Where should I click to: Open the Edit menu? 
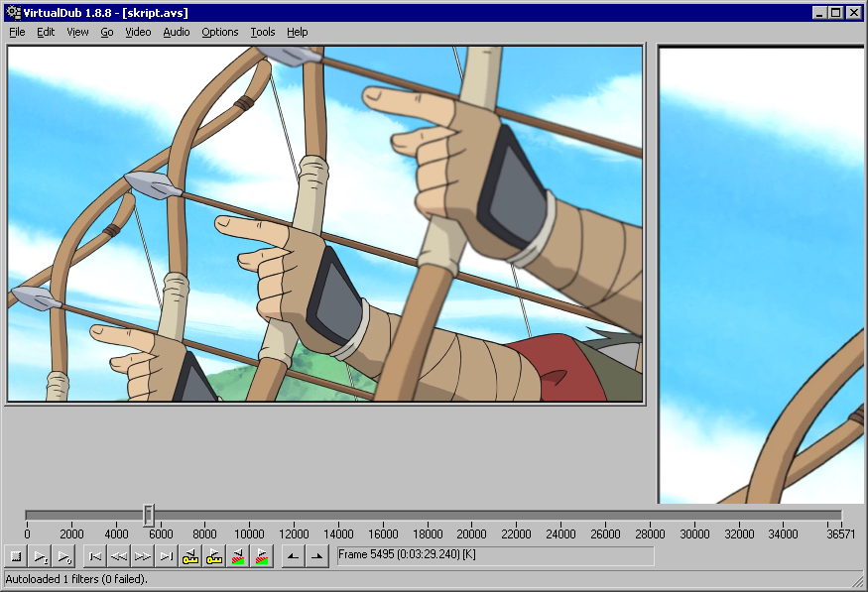pyautogui.click(x=46, y=32)
